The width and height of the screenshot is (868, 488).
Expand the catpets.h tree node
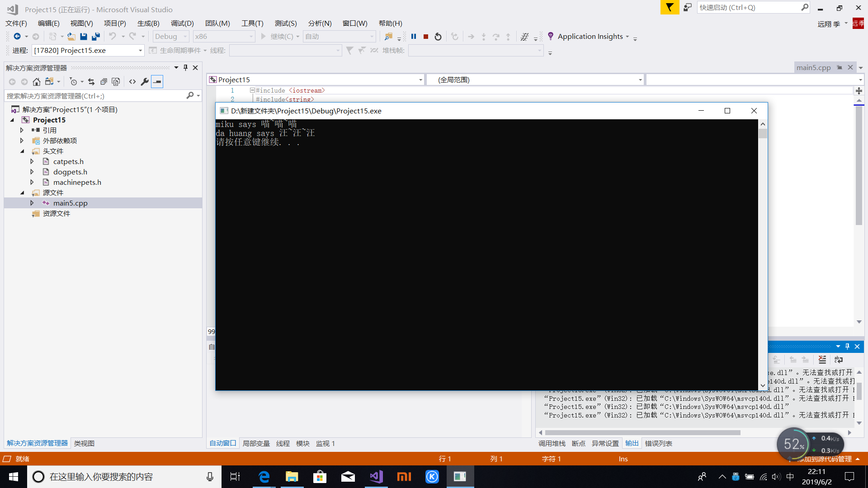(32, 161)
